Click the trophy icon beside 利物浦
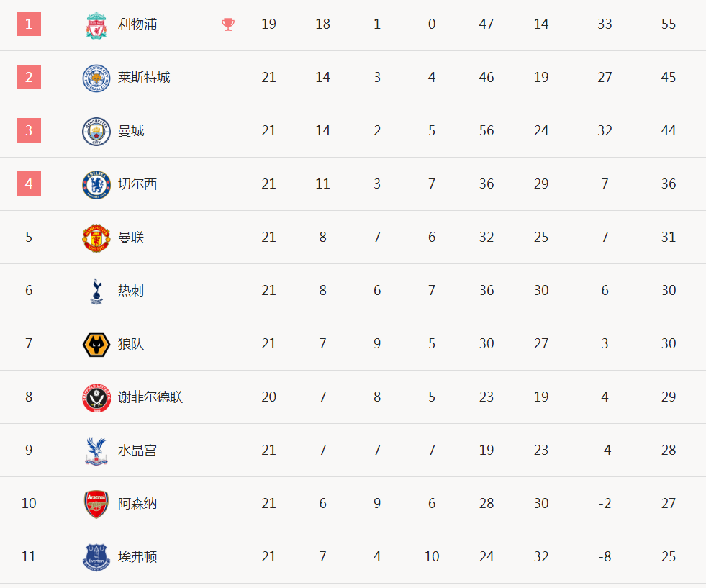This screenshot has height=588, width=706. click(228, 24)
